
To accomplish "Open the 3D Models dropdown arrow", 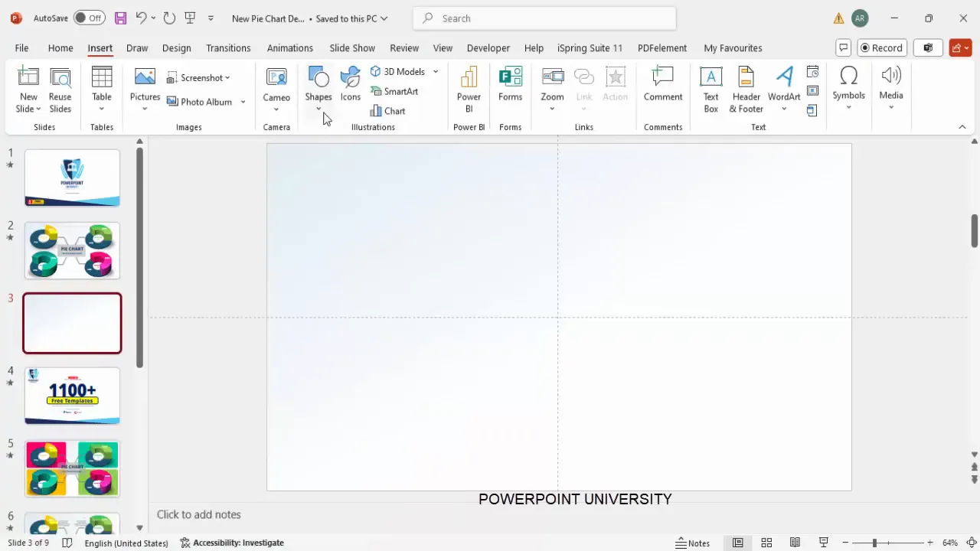I will (x=436, y=71).
